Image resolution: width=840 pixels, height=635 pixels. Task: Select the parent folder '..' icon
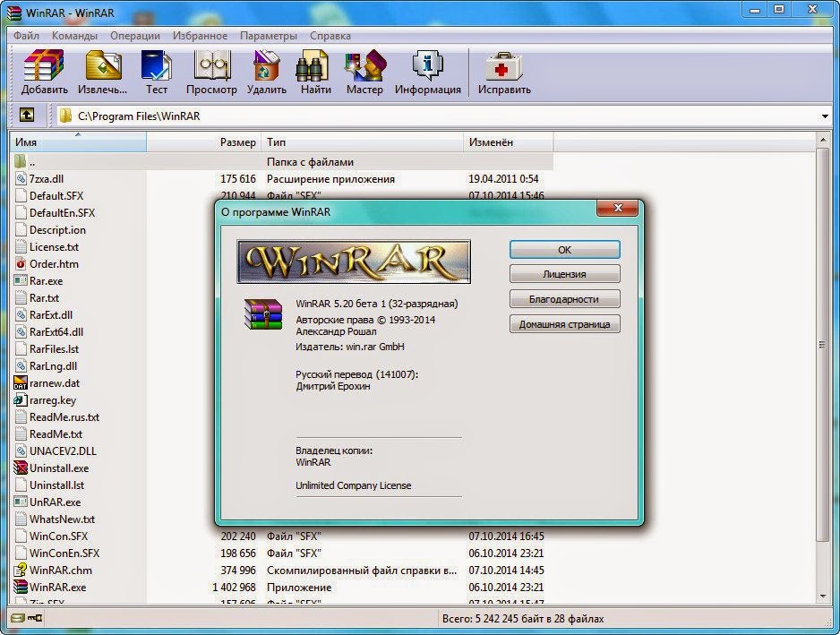point(21,161)
